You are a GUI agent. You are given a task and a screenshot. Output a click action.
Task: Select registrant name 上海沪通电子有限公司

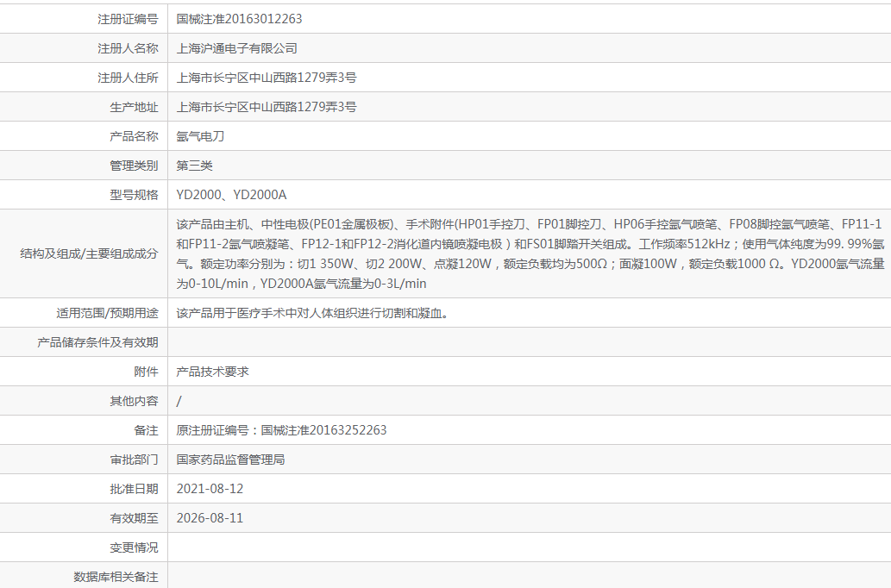click(x=237, y=48)
